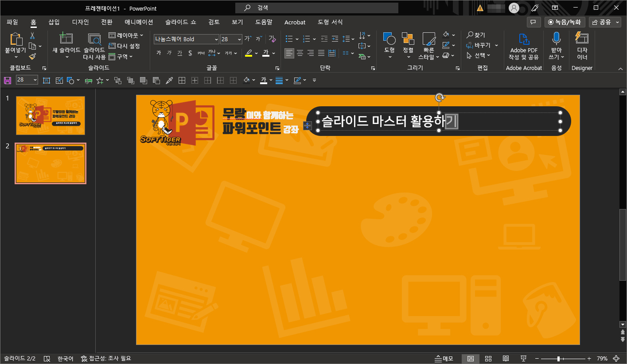Expand the text highlight color dropdown
The height and width of the screenshot is (364, 627).
pos(256,53)
